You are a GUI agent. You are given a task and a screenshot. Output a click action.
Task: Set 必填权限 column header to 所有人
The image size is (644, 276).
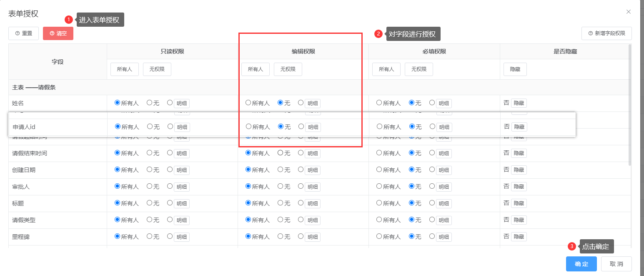click(x=386, y=69)
